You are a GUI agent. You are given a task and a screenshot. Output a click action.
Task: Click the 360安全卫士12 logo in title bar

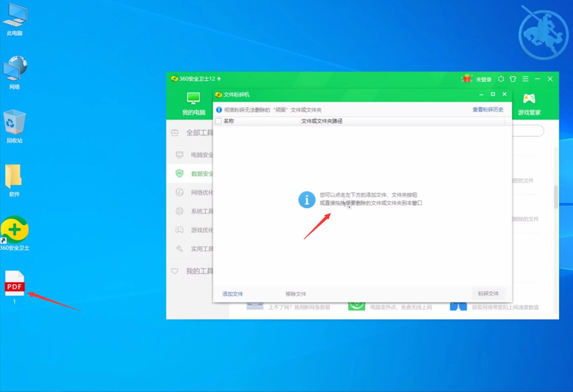point(175,79)
